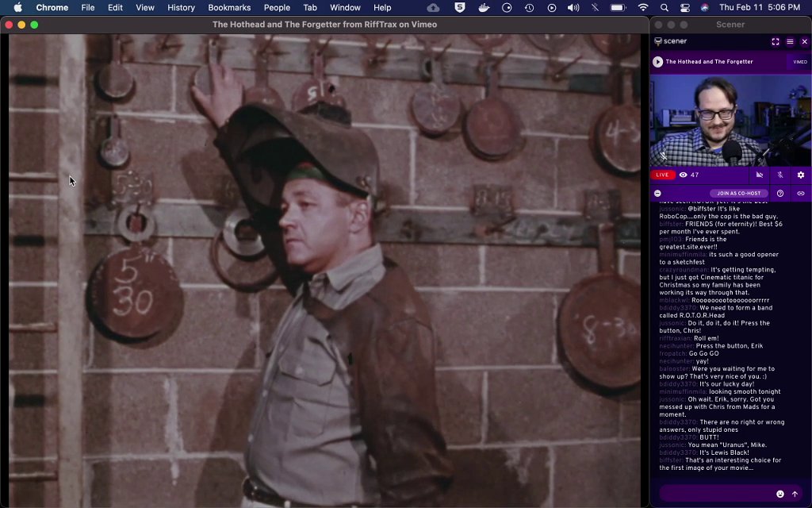The width and height of the screenshot is (812, 508).
Task: Click the username rifftraxian in chat
Action: [x=676, y=338]
